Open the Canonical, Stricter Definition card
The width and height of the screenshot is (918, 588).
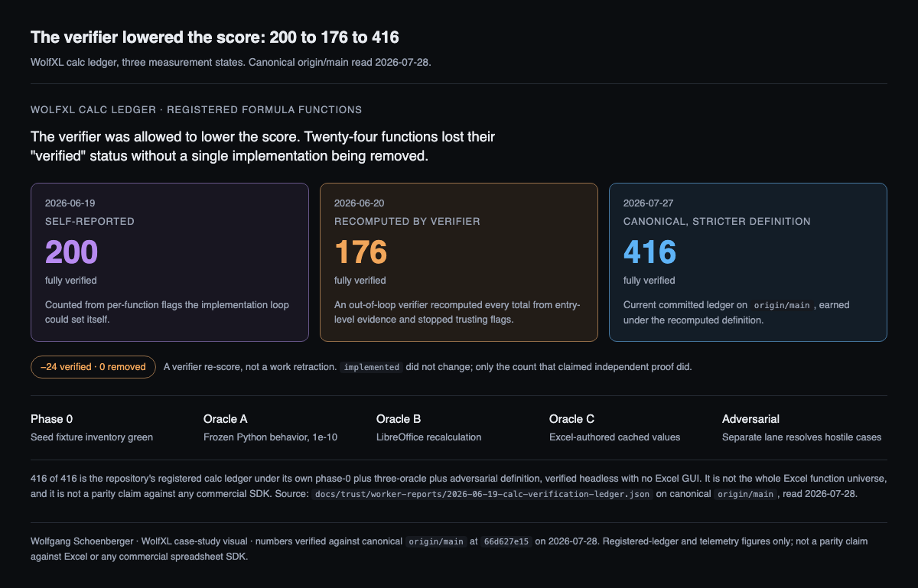(748, 262)
